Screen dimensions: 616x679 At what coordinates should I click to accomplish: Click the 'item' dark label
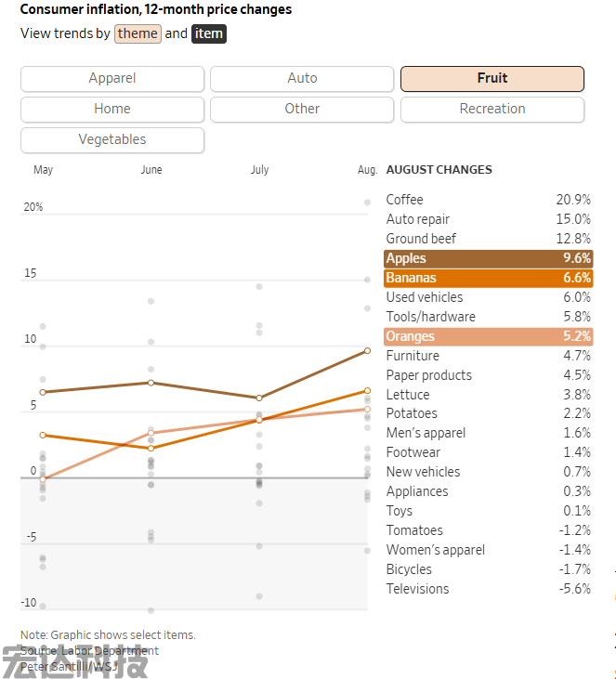209,34
